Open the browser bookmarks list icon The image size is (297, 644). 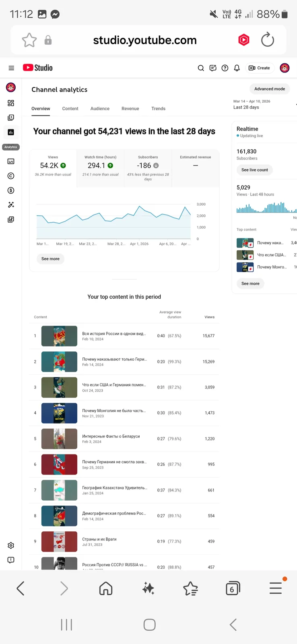tap(190, 588)
